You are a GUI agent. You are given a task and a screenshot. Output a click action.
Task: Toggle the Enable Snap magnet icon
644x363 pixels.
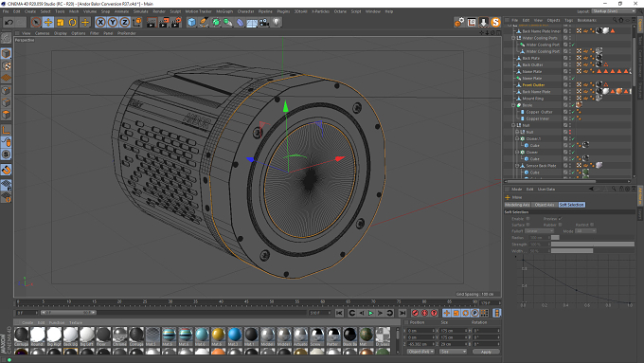(7, 170)
